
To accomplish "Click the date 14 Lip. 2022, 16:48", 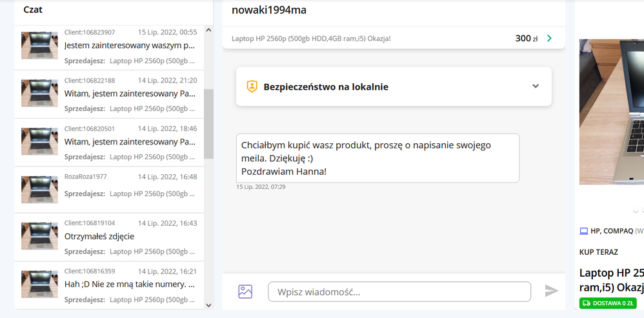I will pyautogui.click(x=167, y=177).
